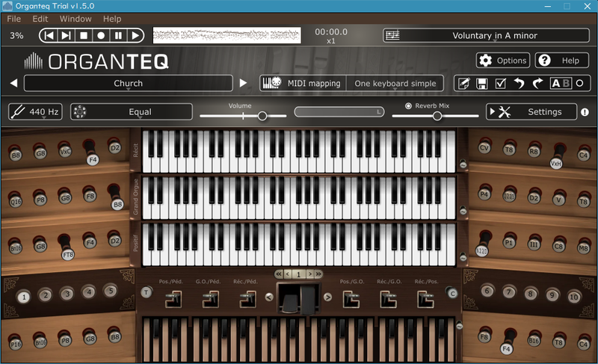Click the MIDI keyboard icon
The height and width of the screenshot is (364, 598).
coord(272,83)
